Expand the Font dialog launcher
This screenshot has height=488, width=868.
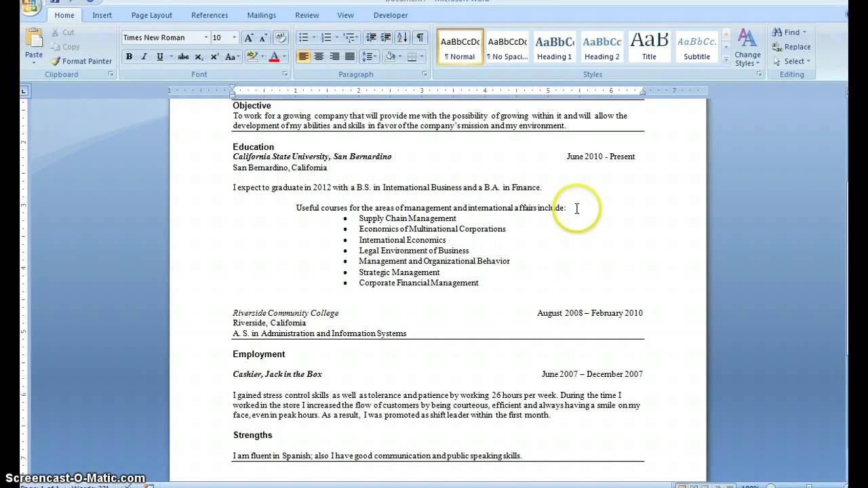point(285,74)
